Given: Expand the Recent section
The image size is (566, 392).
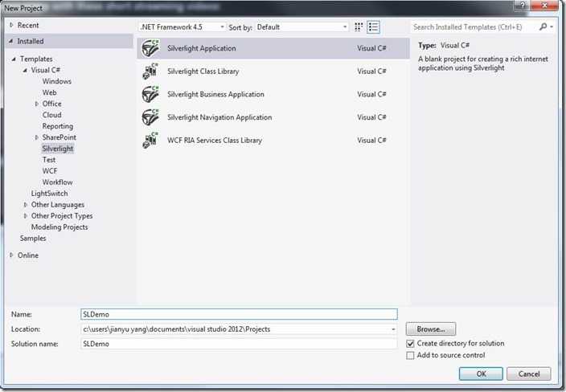Looking at the screenshot, I should click(x=11, y=25).
